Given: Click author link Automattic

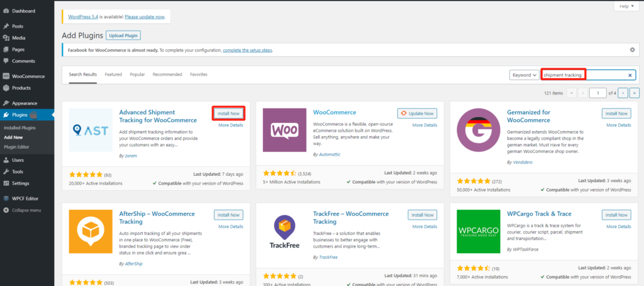Looking at the screenshot, I should click(330, 154).
